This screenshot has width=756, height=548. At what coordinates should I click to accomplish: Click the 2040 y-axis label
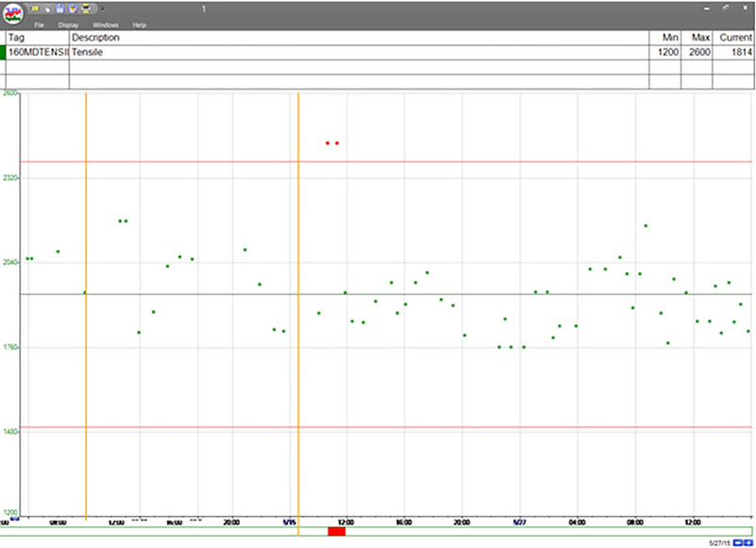[x=9, y=263]
